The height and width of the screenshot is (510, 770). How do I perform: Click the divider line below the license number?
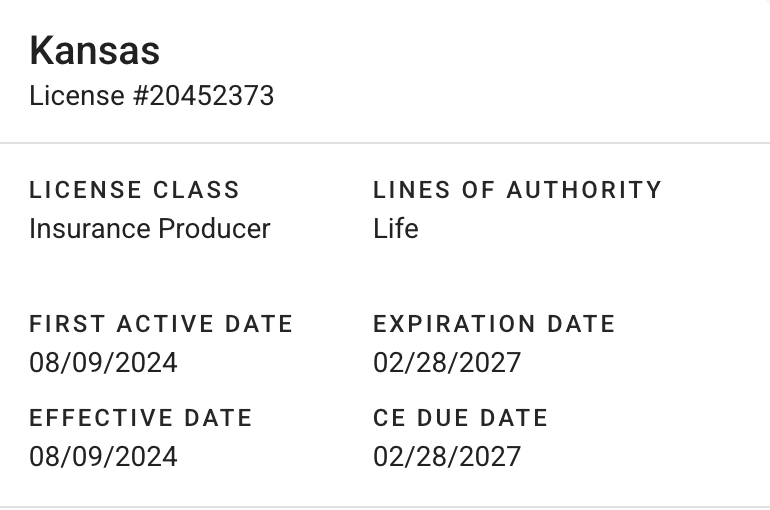(385, 143)
